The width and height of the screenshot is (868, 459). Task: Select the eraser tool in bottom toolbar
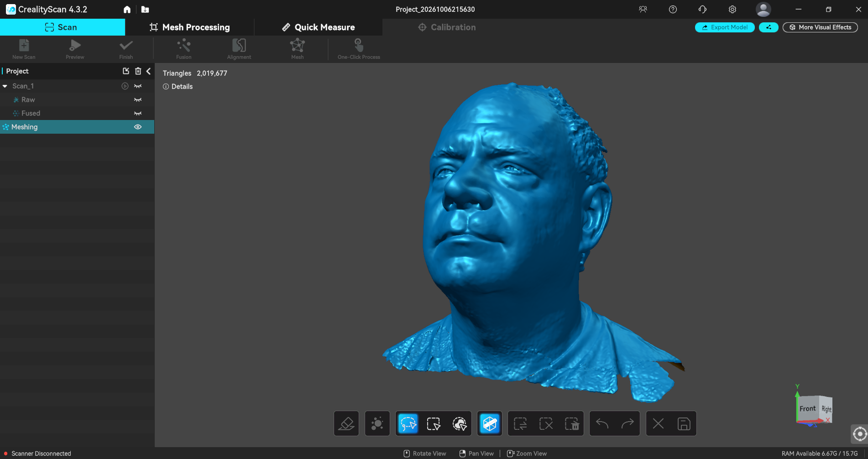(x=346, y=424)
